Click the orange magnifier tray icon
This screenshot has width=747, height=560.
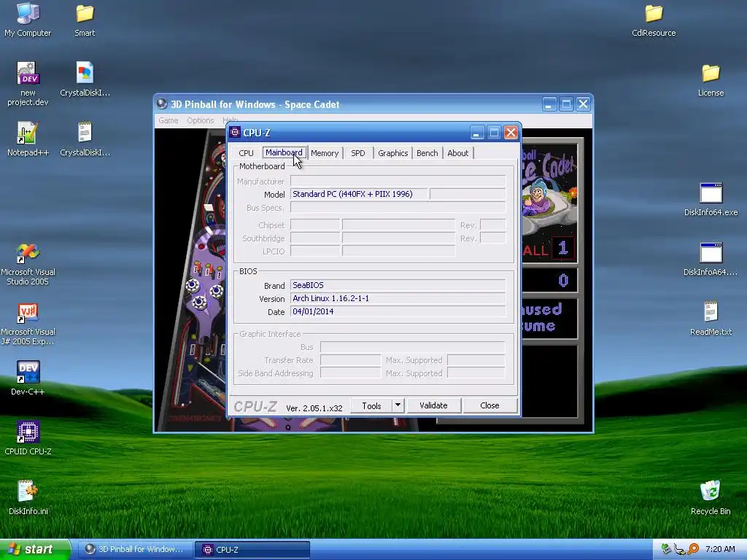(x=693, y=549)
